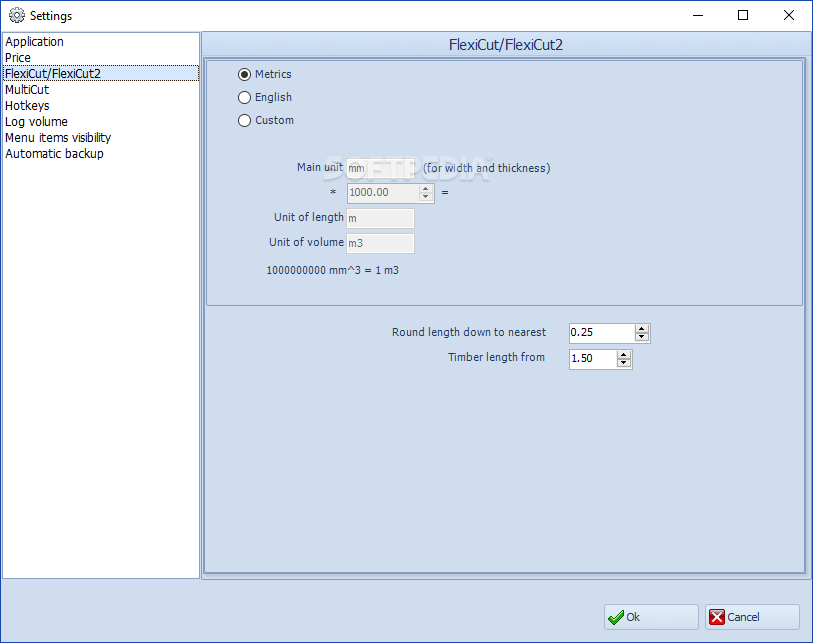Confirm settings with the Ok button

point(651,617)
